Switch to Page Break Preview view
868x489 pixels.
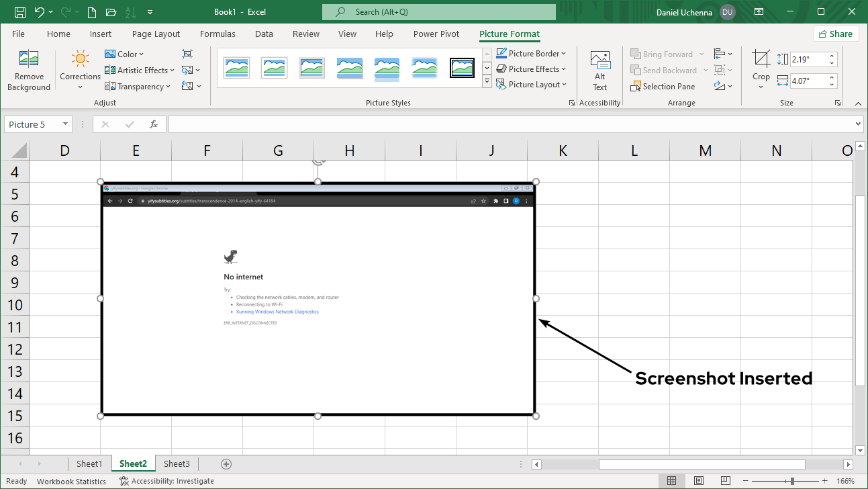pos(726,481)
